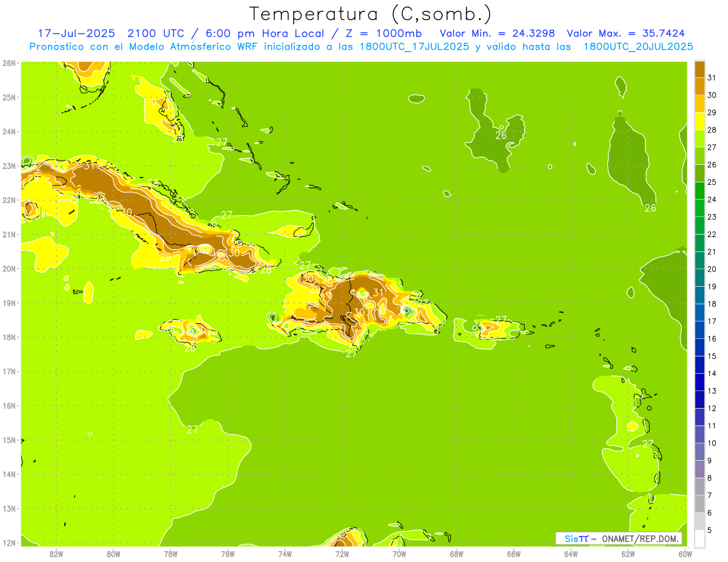Click the '20N' latitude axis label
Screen dimensions: 728x562
tap(9, 269)
